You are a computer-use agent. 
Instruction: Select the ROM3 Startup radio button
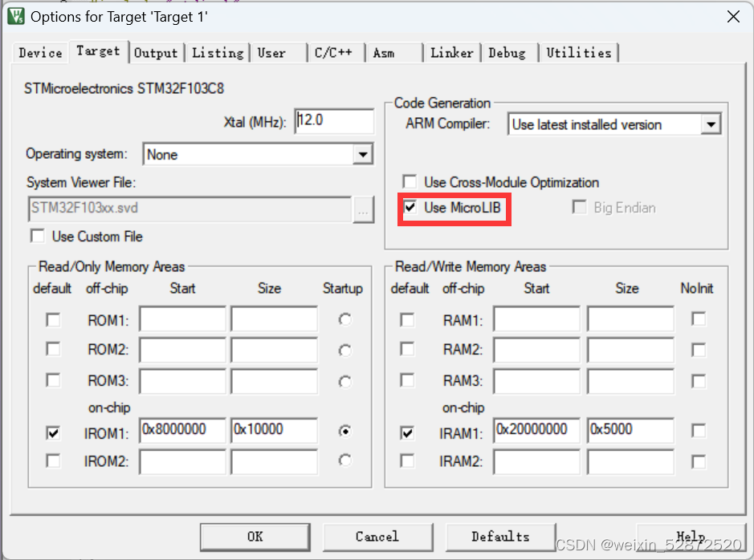click(x=344, y=382)
